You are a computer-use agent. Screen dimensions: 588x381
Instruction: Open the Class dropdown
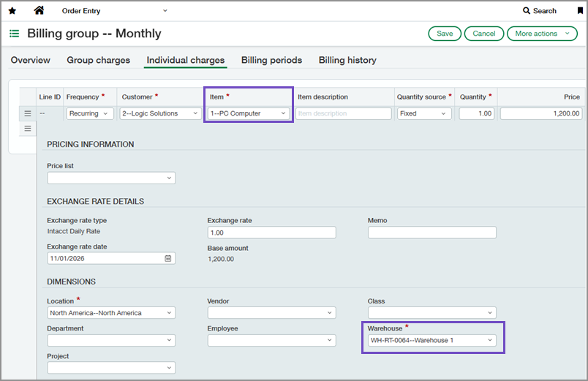pos(432,313)
